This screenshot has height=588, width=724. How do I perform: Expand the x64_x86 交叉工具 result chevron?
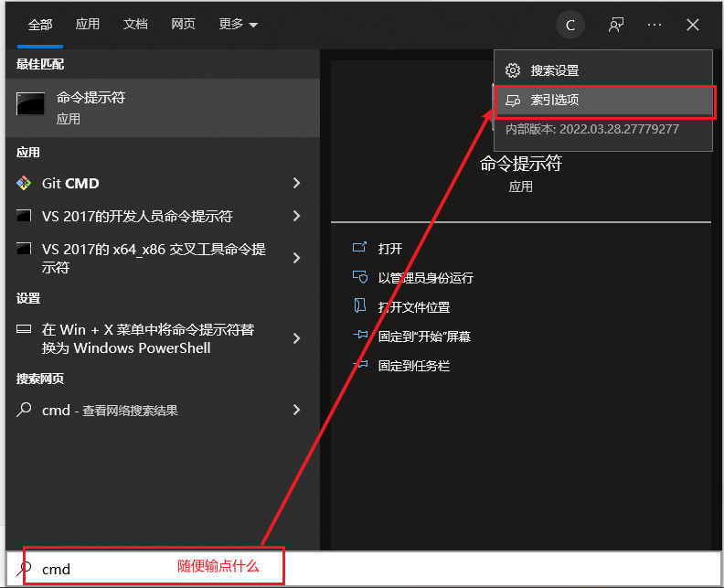tap(296, 258)
